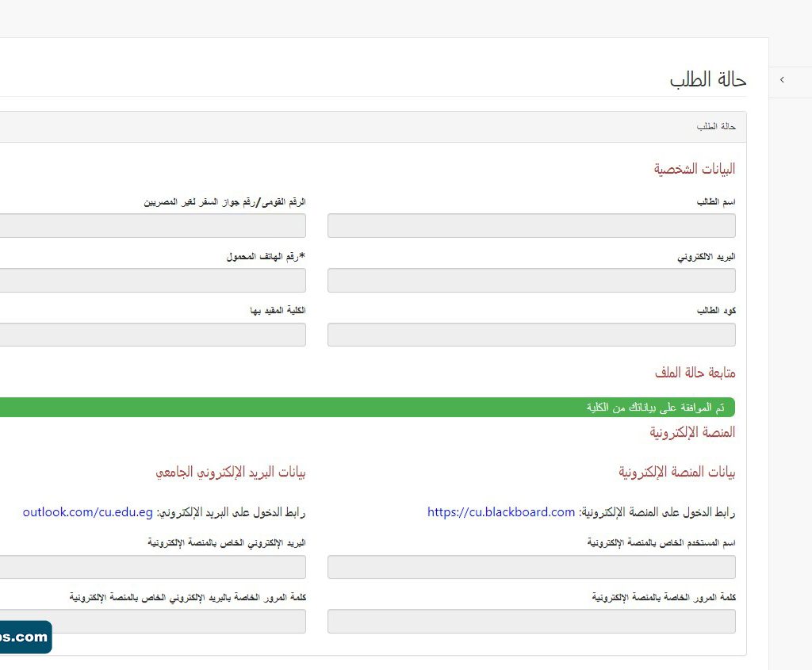Click the platform username field اسم المستخدم
Viewport: 812px width, 670px height.
(x=531, y=567)
